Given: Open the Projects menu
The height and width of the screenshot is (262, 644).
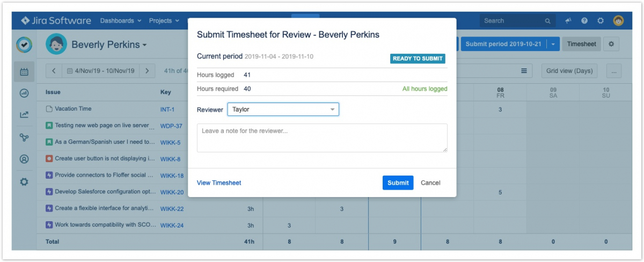Looking at the screenshot, I should [164, 21].
